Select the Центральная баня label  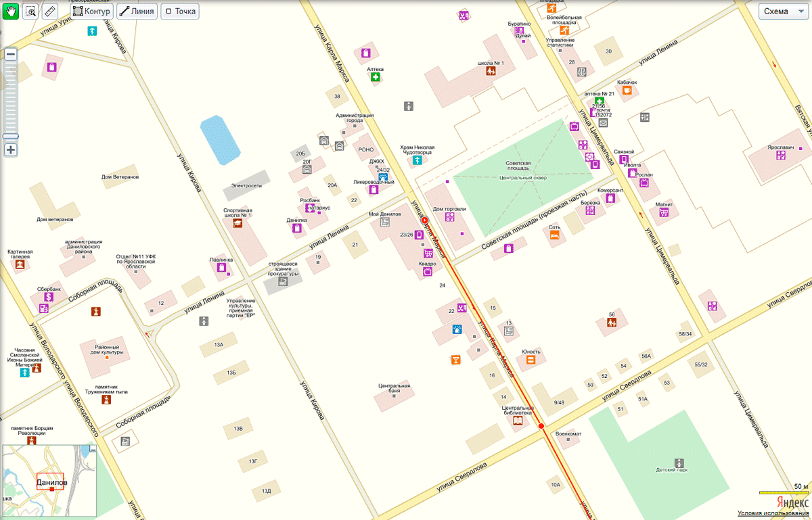click(x=394, y=388)
